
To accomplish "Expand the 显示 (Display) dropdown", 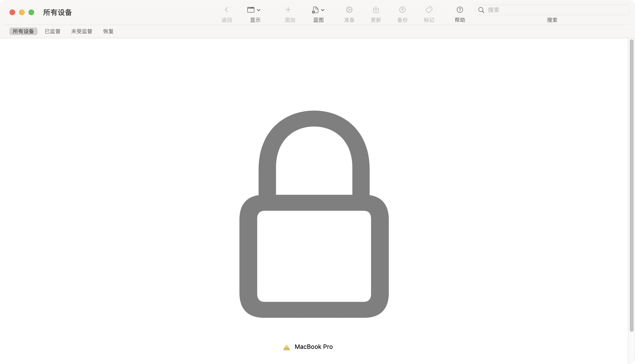I will coord(254,9).
